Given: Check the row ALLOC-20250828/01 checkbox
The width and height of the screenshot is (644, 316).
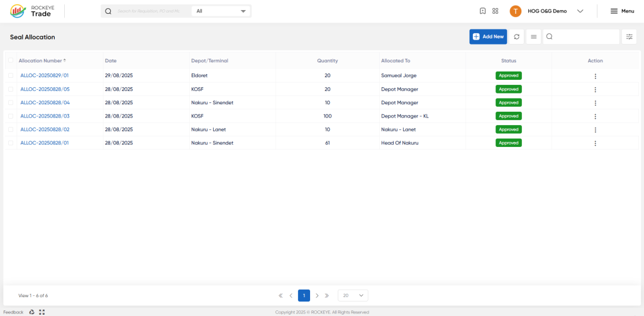Looking at the screenshot, I should (11, 143).
